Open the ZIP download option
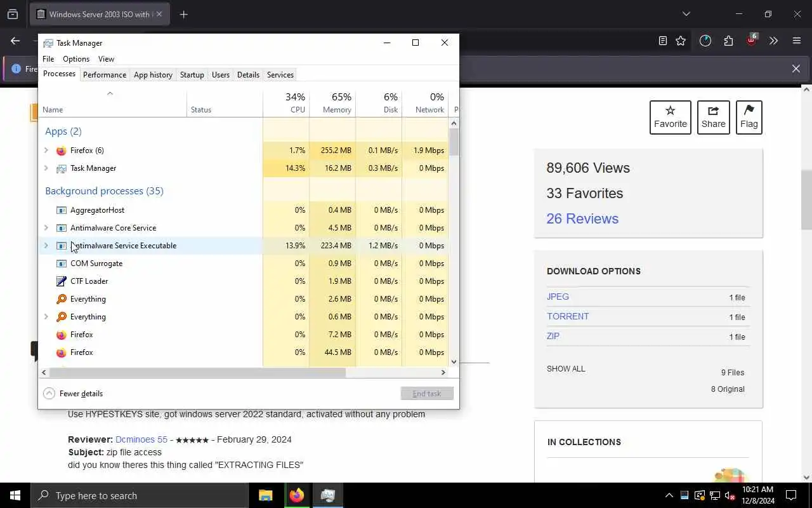Screen dimensions: 812x508 [x=553, y=336]
